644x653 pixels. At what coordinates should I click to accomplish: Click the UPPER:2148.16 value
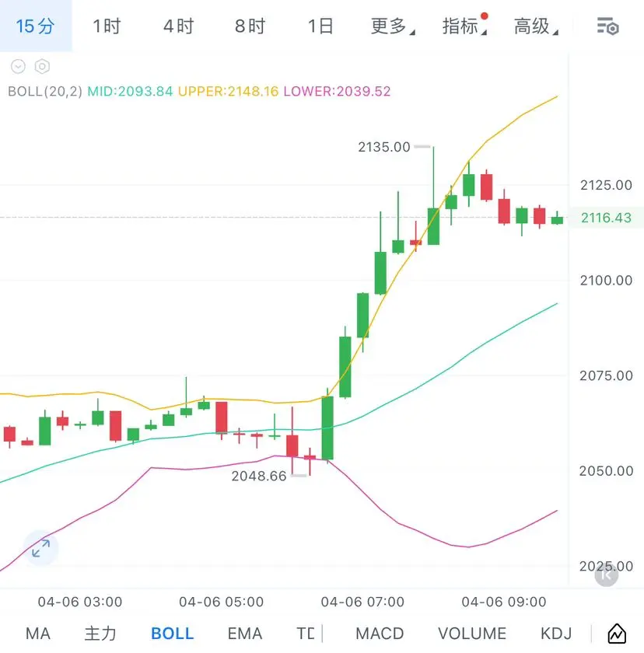(228, 91)
